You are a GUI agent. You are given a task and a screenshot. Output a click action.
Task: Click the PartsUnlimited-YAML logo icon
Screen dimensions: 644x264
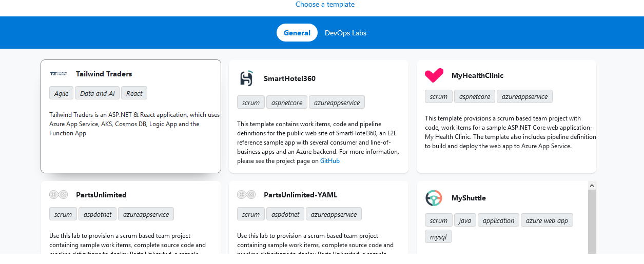(x=246, y=195)
